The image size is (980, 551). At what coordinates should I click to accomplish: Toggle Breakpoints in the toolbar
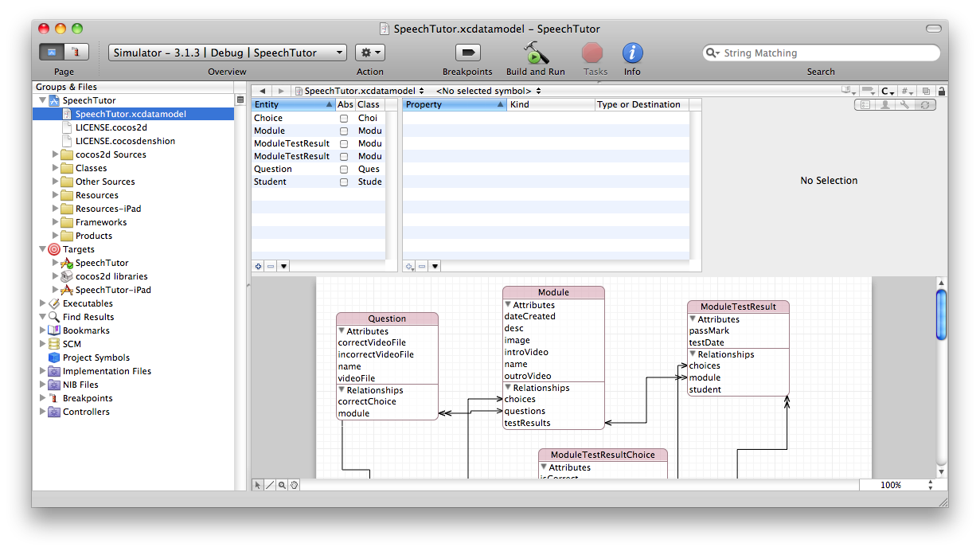click(467, 53)
